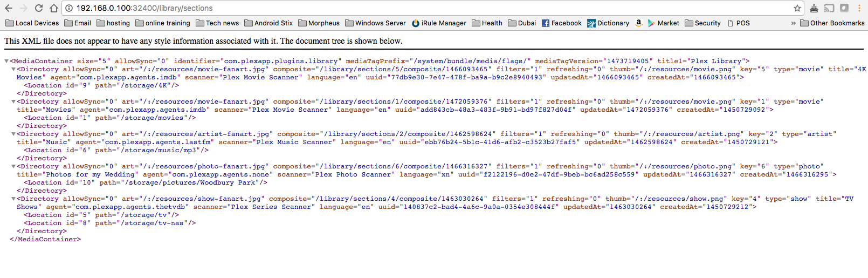Bookmark this page with the star
The image size is (868, 278).
coord(797,8)
